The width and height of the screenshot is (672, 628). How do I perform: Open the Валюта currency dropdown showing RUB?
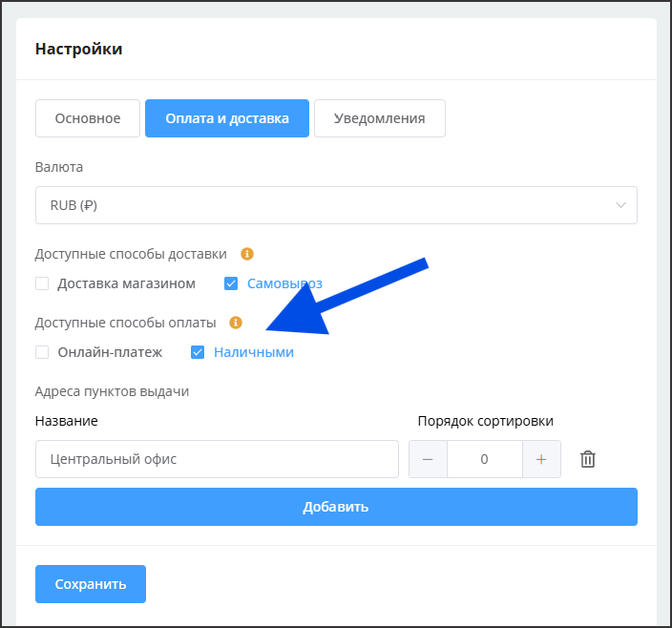[x=325, y=205]
